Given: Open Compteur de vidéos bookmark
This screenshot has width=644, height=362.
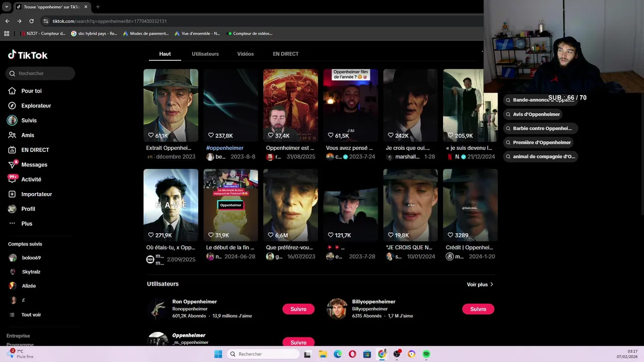Looking at the screenshot, I should [250, 34].
